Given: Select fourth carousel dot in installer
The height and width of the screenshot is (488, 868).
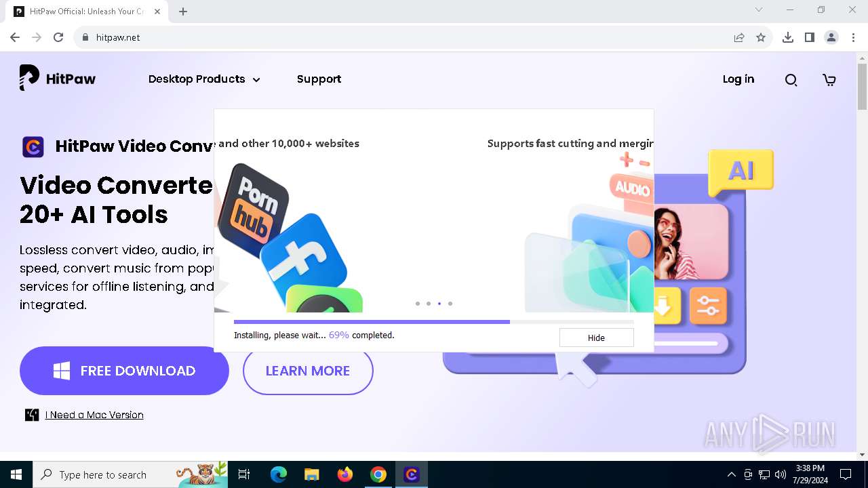Looking at the screenshot, I should click(450, 304).
